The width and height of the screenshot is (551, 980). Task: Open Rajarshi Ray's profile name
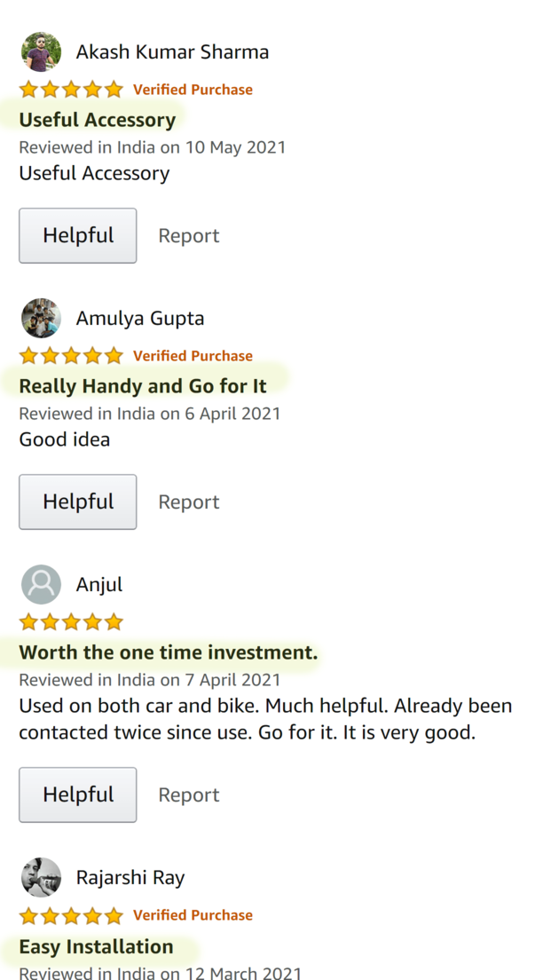pos(130,878)
